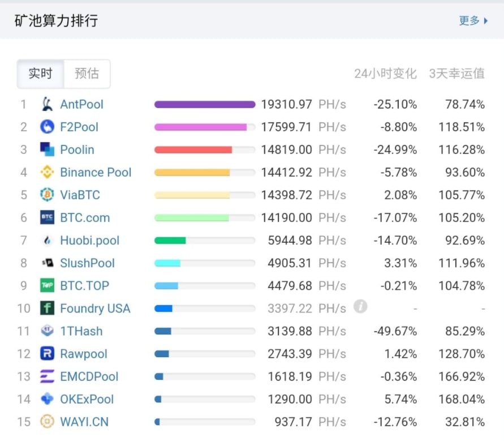
Task: Click the Foundry USA logo icon
Action: tap(48, 308)
